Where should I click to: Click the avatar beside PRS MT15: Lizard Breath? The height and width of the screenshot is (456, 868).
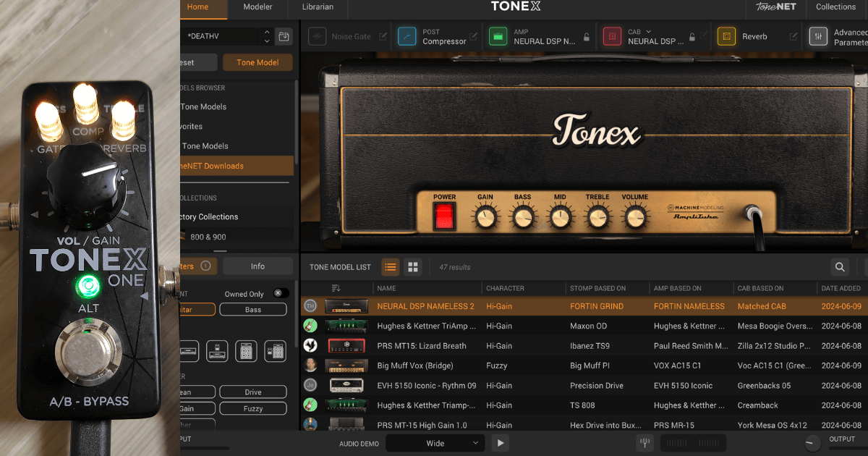click(x=310, y=346)
